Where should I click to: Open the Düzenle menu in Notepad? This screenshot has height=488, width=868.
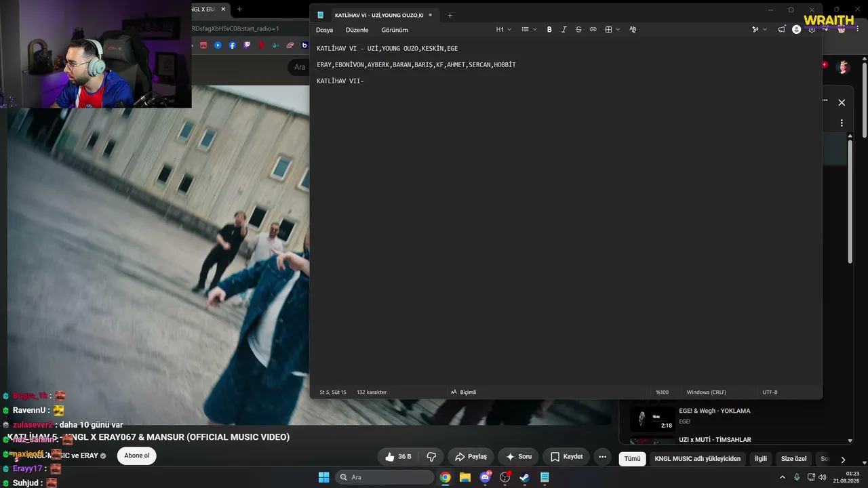357,30
